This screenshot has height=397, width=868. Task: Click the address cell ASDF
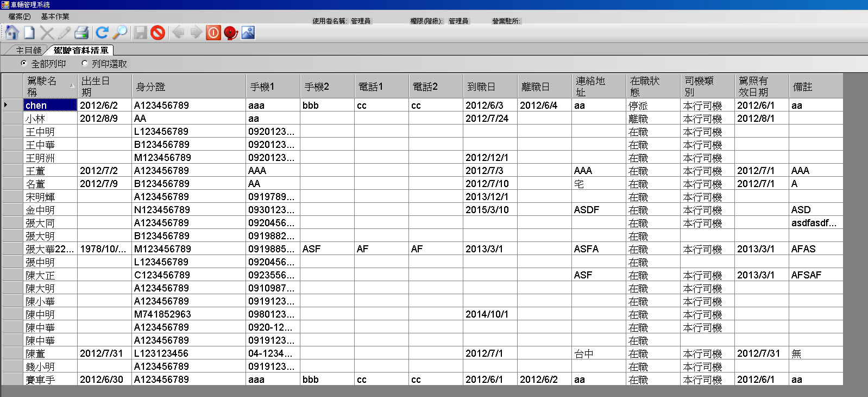pyautogui.click(x=599, y=209)
